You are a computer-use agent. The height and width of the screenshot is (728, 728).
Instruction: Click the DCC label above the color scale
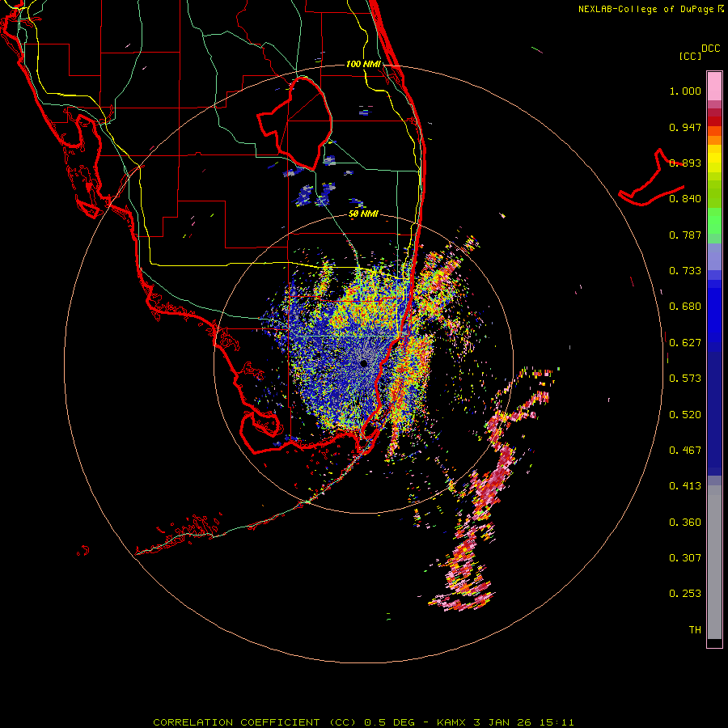[711, 49]
